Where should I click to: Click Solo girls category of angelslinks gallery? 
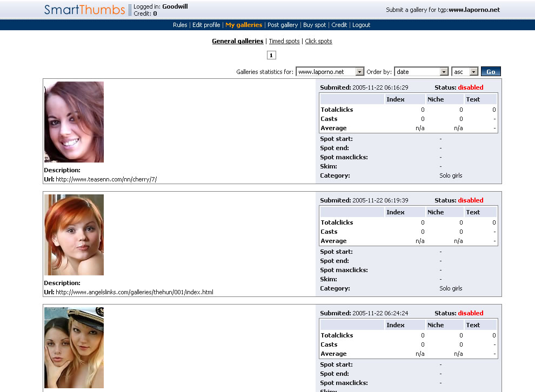point(451,288)
